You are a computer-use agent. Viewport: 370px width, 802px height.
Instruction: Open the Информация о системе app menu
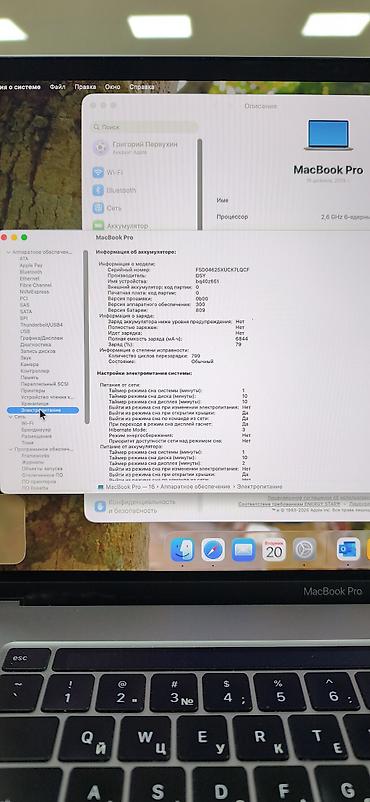[20, 87]
